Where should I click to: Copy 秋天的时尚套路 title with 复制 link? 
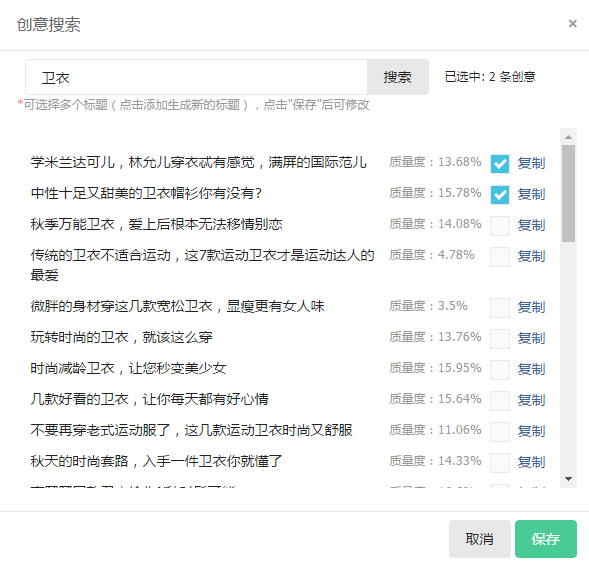tap(531, 462)
